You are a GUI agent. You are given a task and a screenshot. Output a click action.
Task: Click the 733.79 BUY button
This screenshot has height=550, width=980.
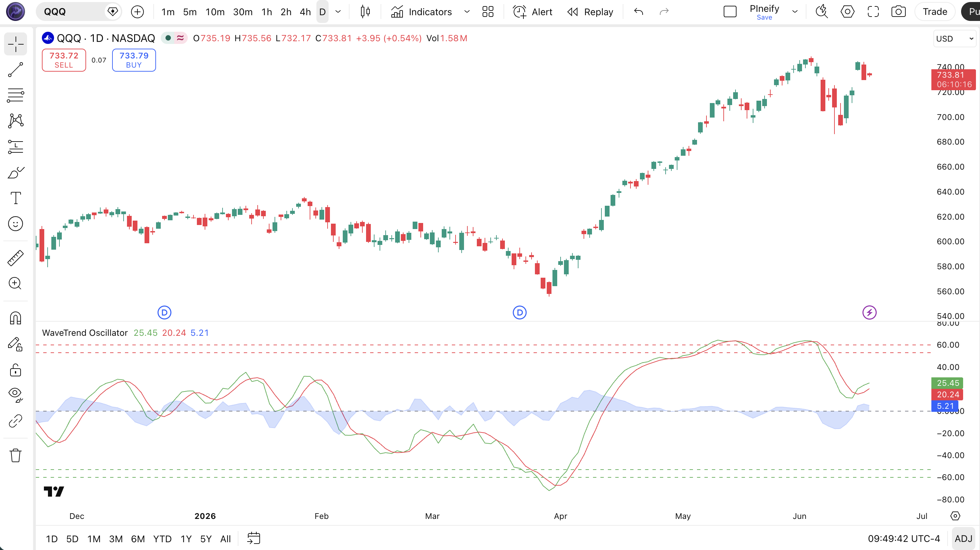133,60
